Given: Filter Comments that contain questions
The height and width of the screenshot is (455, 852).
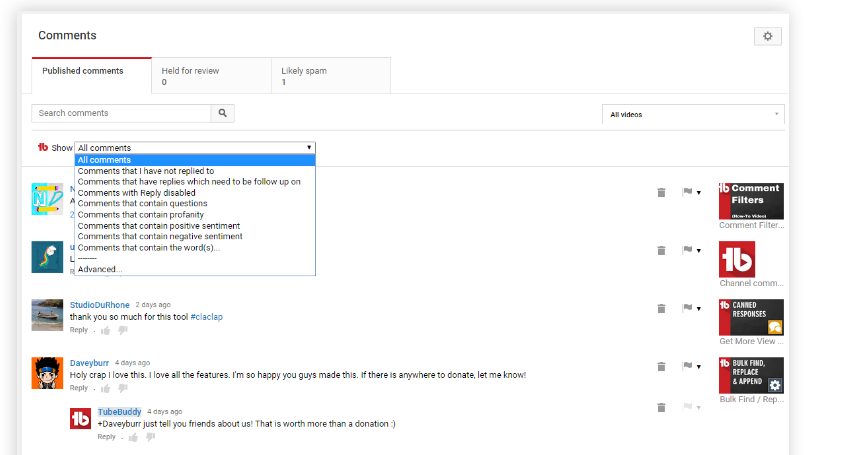Looking at the screenshot, I should click(195, 203).
